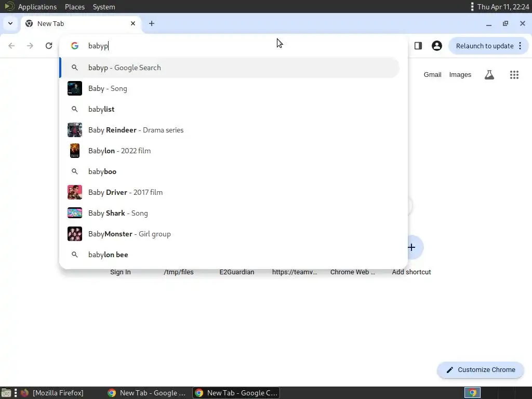This screenshot has width=532, height=399.
Task: Click magnifier icon beside babylist suggestion
Action: [x=75, y=109]
